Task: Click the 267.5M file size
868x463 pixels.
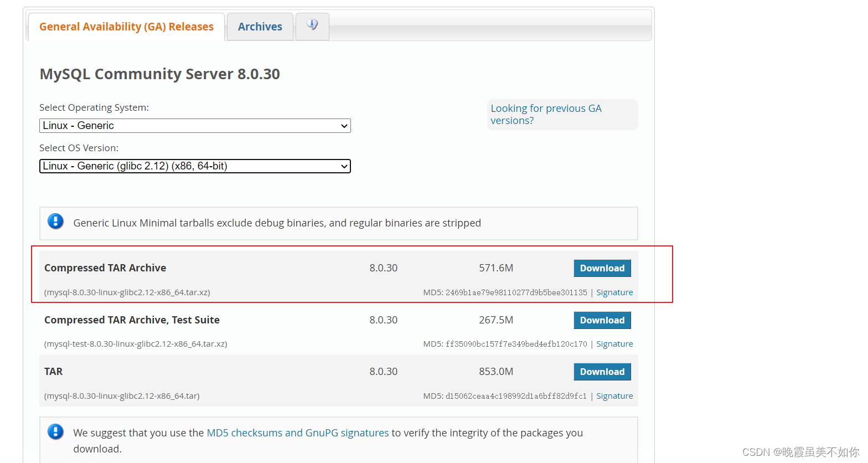Action: 496,320
